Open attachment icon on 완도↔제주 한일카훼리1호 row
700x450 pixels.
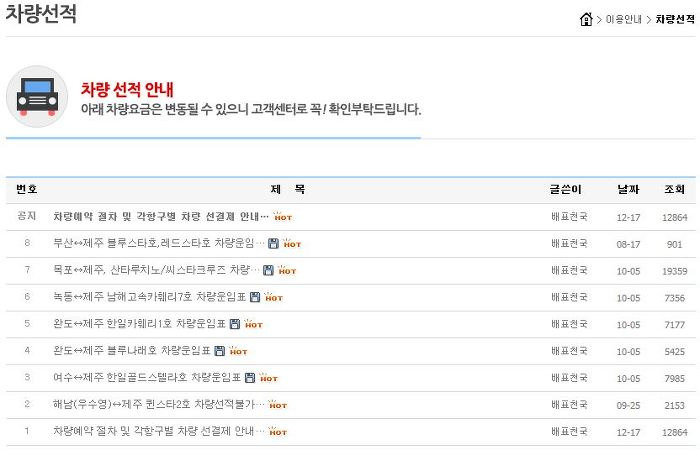[234, 324]
